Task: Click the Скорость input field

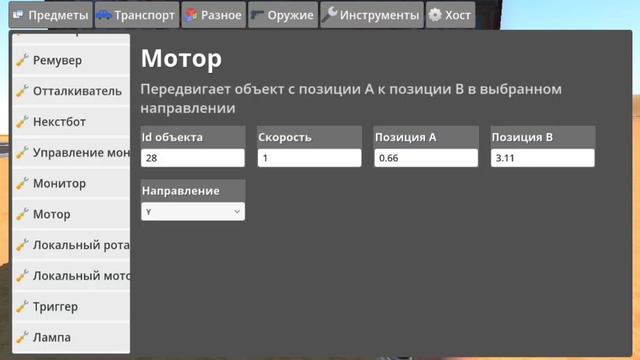Action: pos(309,158)
